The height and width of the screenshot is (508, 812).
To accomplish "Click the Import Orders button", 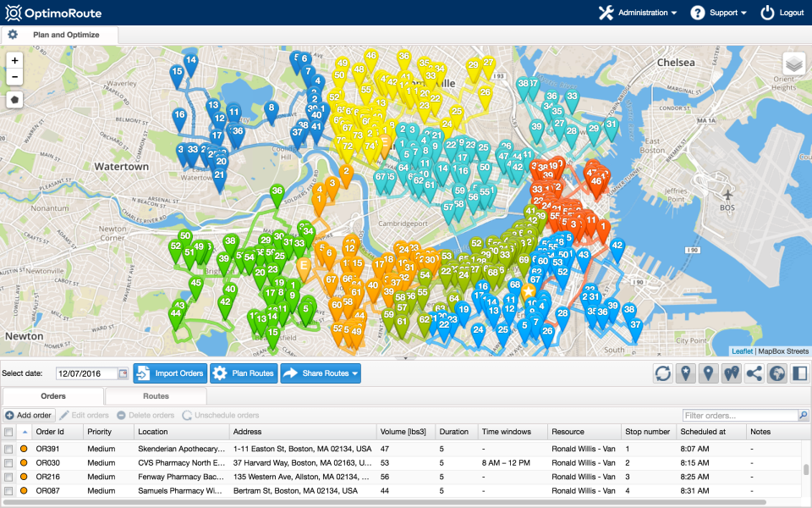I will pos(170,373).
